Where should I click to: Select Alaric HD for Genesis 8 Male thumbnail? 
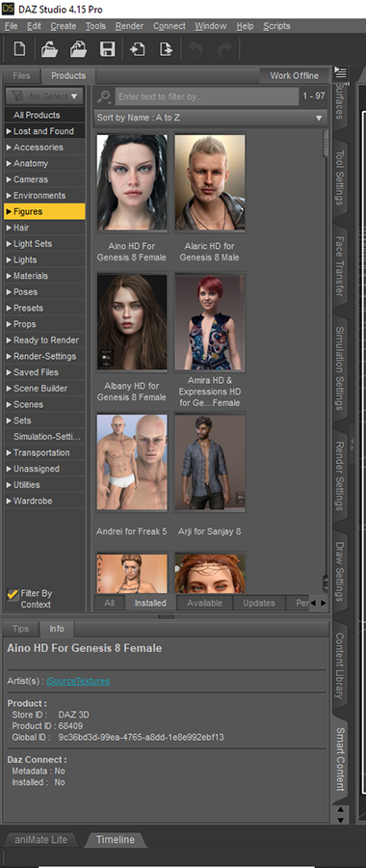(x=210, y=182)
